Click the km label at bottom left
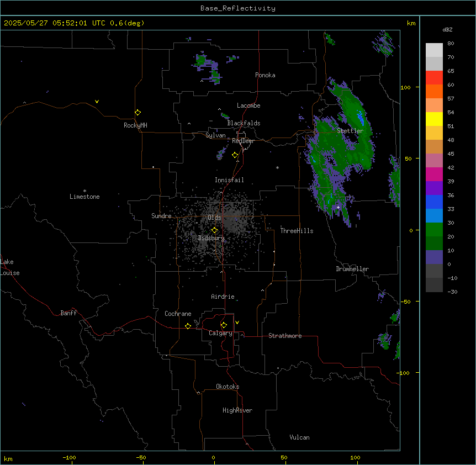Image resolution: width=476 pixels, height=465 pixels. 8,458
